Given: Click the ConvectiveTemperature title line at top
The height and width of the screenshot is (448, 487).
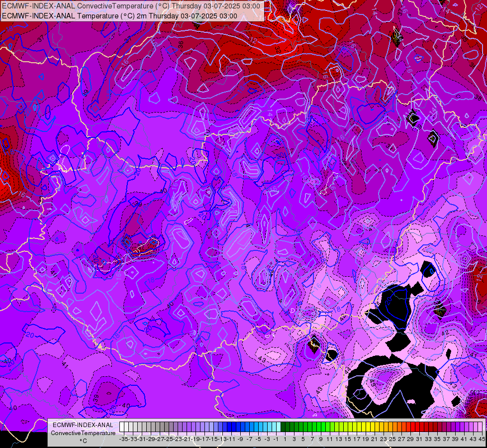Looking at the screenshot, I should pyautogui.click(x=131, y=6).
